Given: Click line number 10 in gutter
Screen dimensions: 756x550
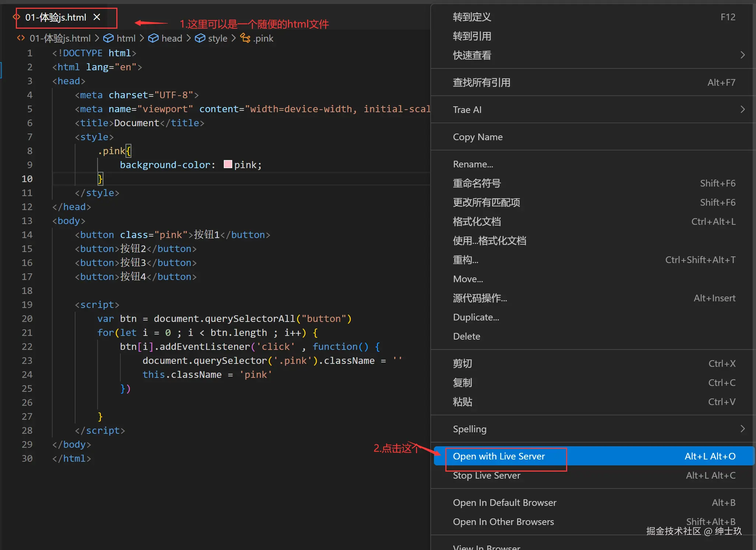Looking at the screenshot, I should tap(27, 179).
